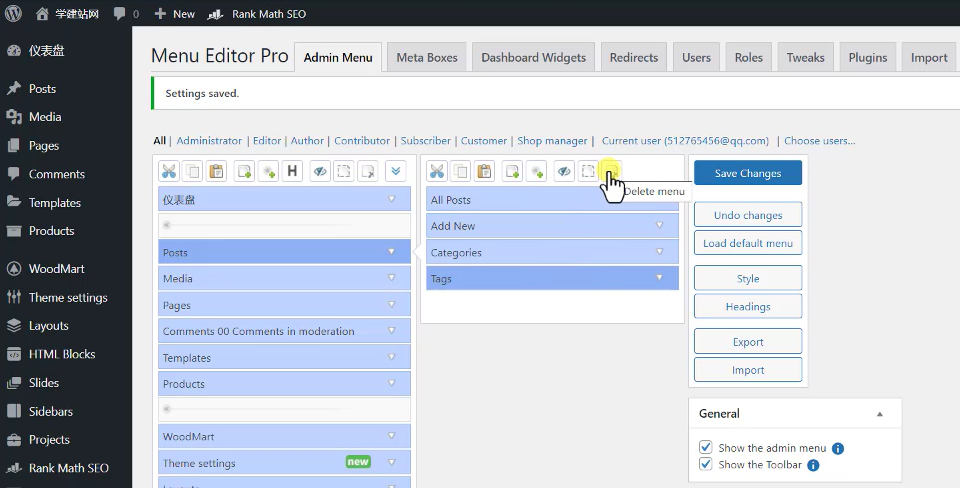Expand toolbar with double-chevron down icon

pyautogui.click(x=396, y=171)
